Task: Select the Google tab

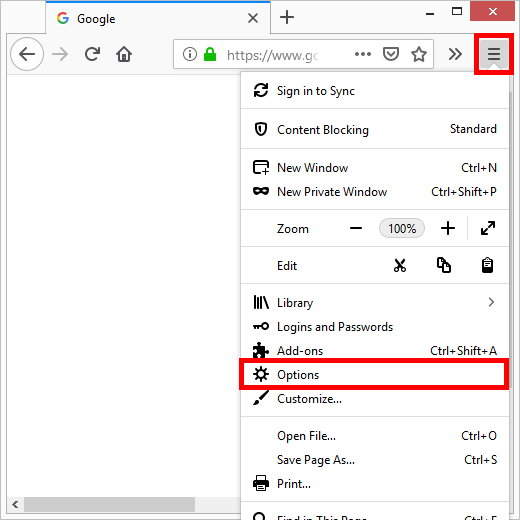Action: [x=158, y=18]
